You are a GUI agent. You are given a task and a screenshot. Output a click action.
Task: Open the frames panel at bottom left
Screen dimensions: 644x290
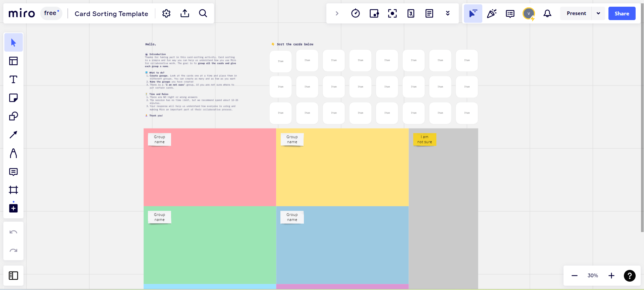(13, 276)
